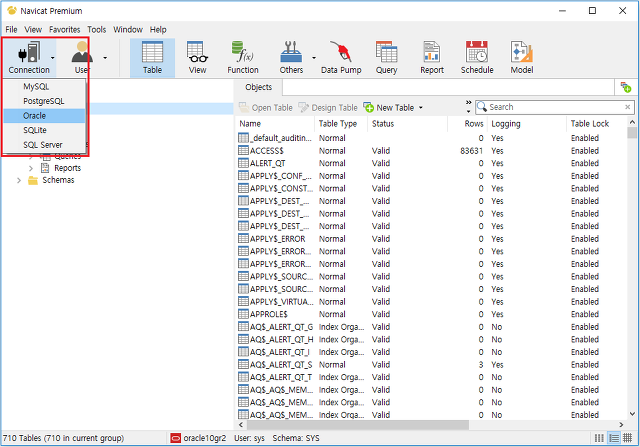Switch to detail list view icon
Viewport: 640px width, 447px height.
pyautogui.click(x=614, y=438)
